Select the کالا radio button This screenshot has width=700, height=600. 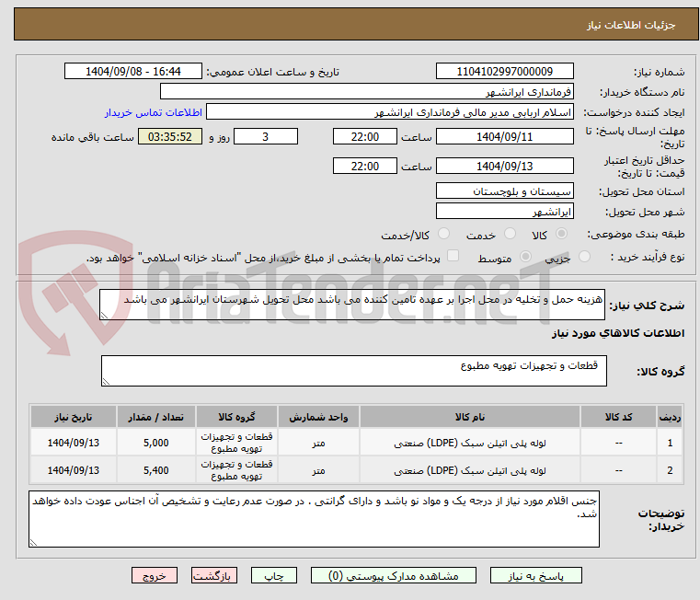click(561, 234)
